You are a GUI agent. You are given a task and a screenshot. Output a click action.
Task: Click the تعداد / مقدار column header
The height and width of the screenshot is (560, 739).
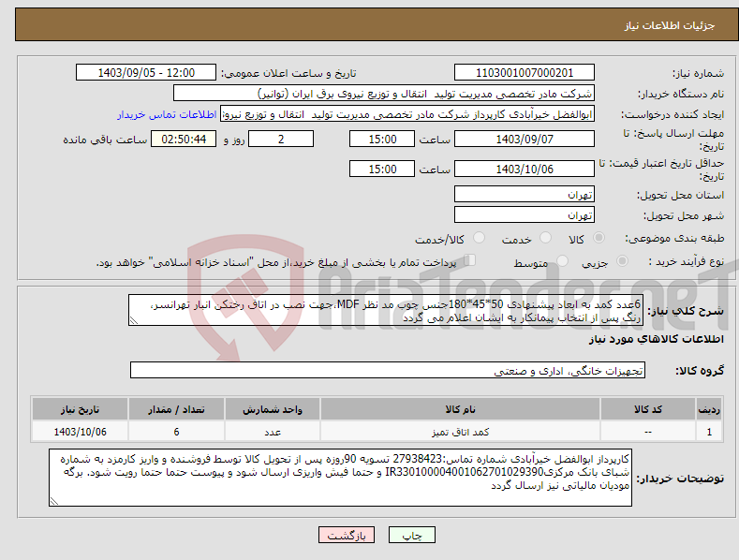click(x=176, y=409)
